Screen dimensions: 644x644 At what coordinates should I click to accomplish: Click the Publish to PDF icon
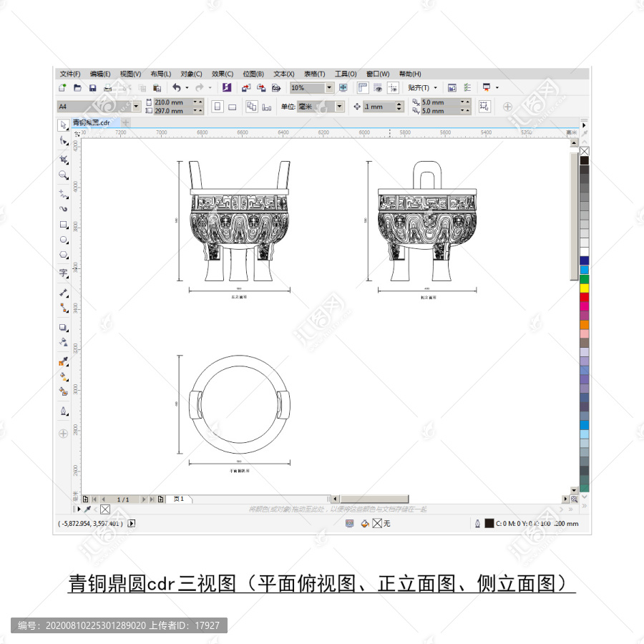[276, 87]
